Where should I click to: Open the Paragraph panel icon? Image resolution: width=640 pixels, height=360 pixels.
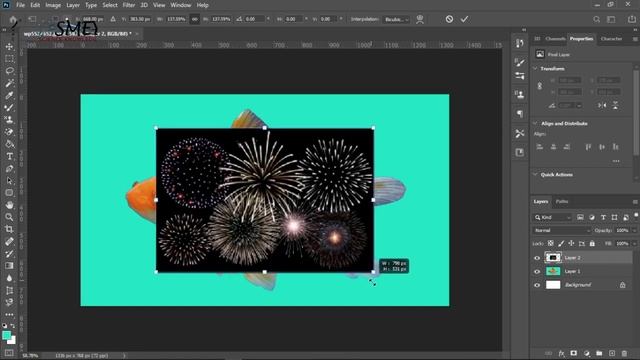(x=520, y=113)
